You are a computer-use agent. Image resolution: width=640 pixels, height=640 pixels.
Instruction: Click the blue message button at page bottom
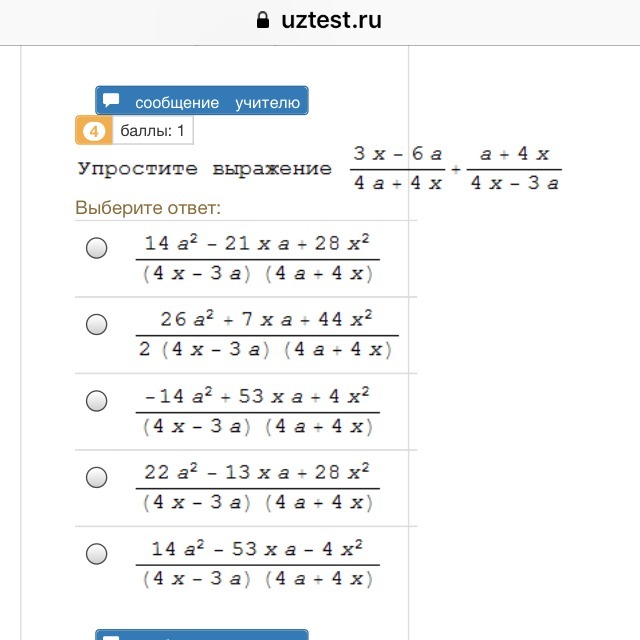202,635
